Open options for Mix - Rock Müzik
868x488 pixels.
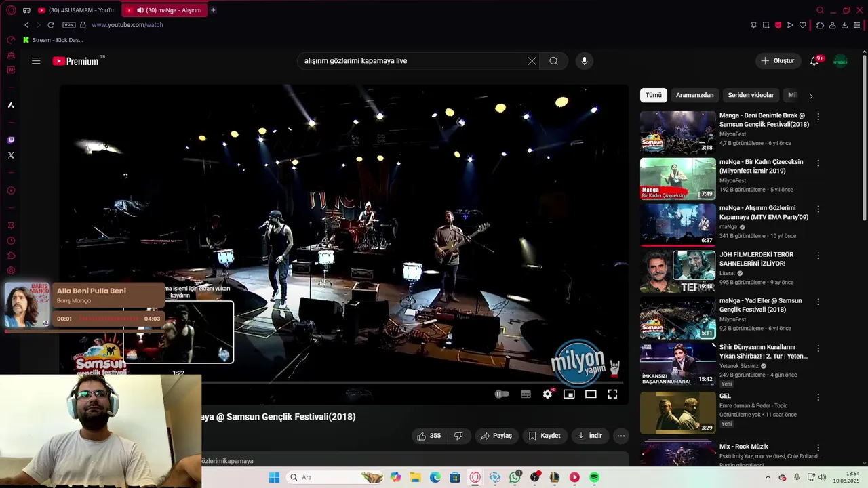pyautogui.click(x=818, y=448)
